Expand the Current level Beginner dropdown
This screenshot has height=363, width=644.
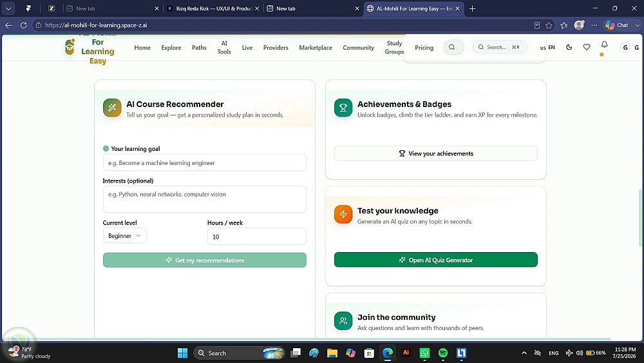point(124,235)
